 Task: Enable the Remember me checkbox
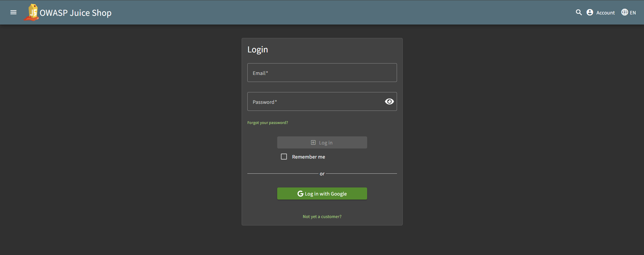point(284,157)
